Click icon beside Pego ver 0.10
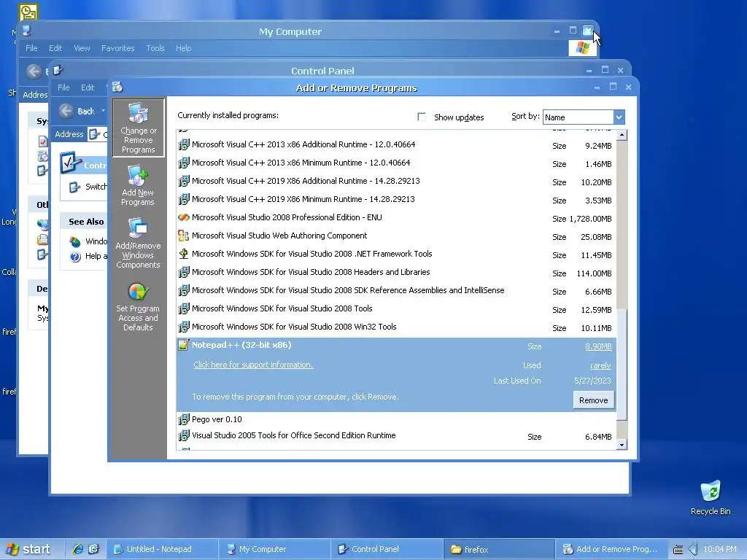This screenshot has height=560, width=747. click(x=183, y=419)
